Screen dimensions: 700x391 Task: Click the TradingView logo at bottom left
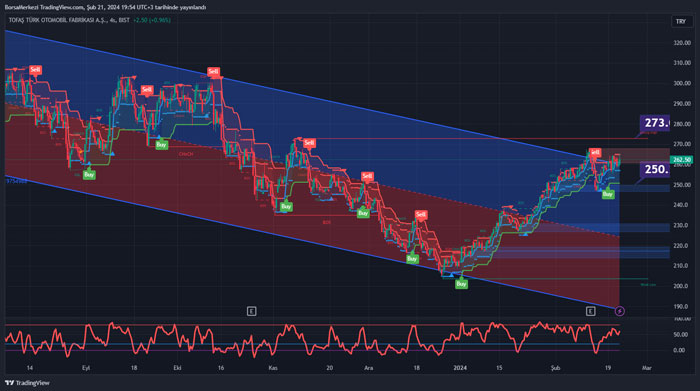click(27, 383)
